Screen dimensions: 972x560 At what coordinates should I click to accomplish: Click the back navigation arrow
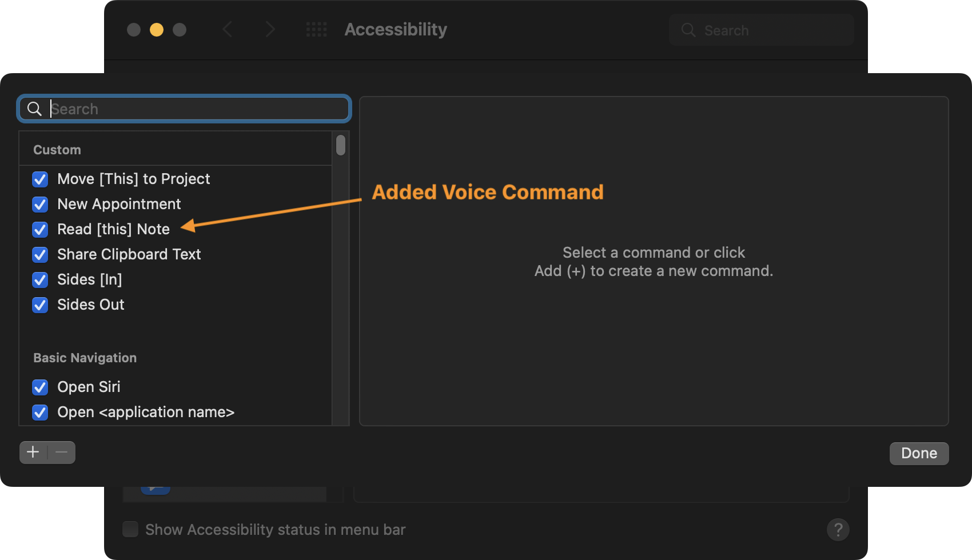(228, 29)
